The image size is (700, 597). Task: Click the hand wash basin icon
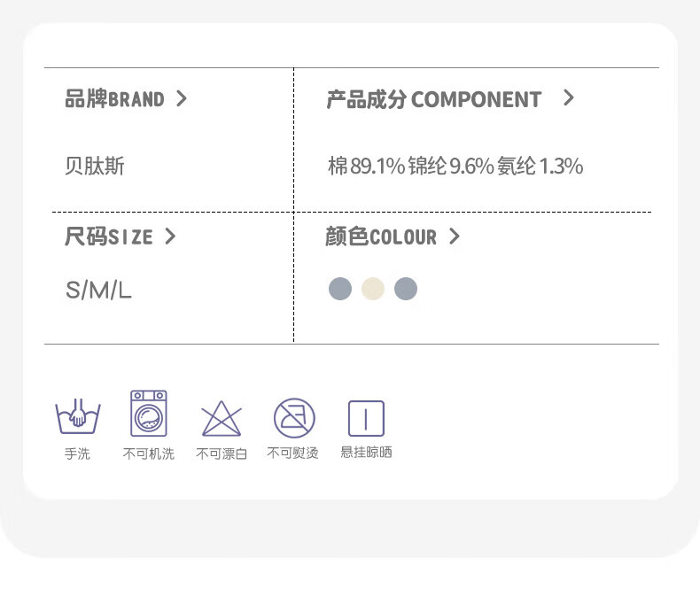[78, 416]
